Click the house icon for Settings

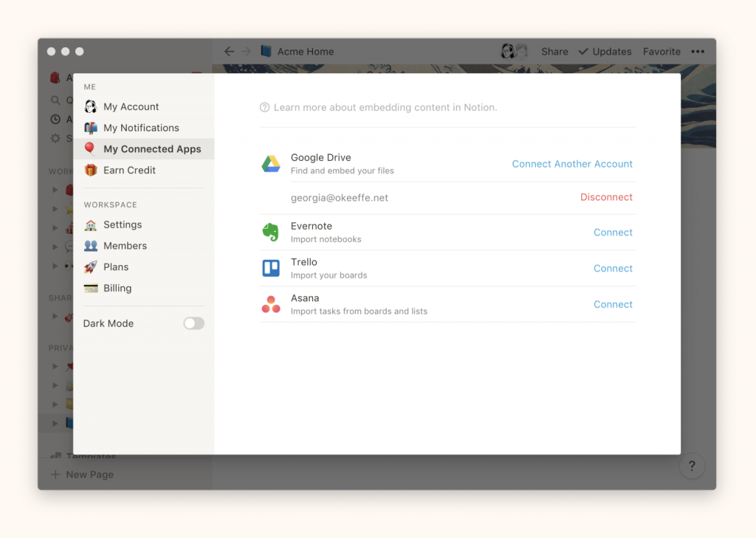91,224
